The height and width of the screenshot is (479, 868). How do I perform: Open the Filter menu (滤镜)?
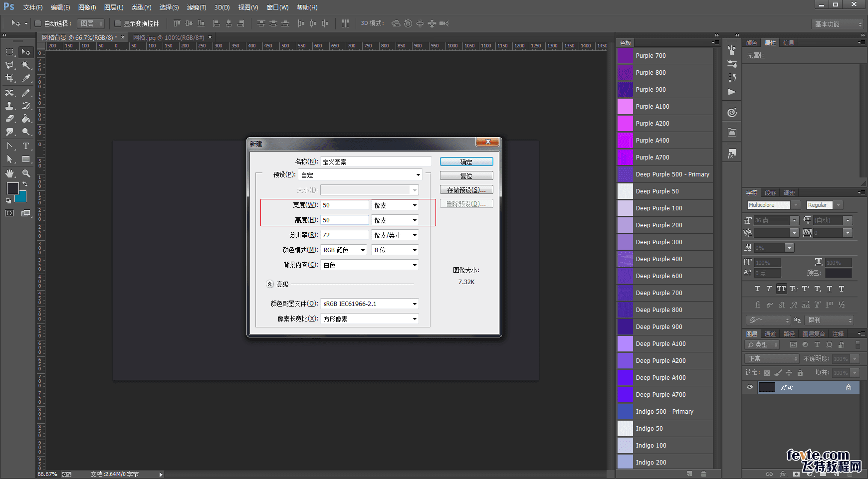click(196, 7)
